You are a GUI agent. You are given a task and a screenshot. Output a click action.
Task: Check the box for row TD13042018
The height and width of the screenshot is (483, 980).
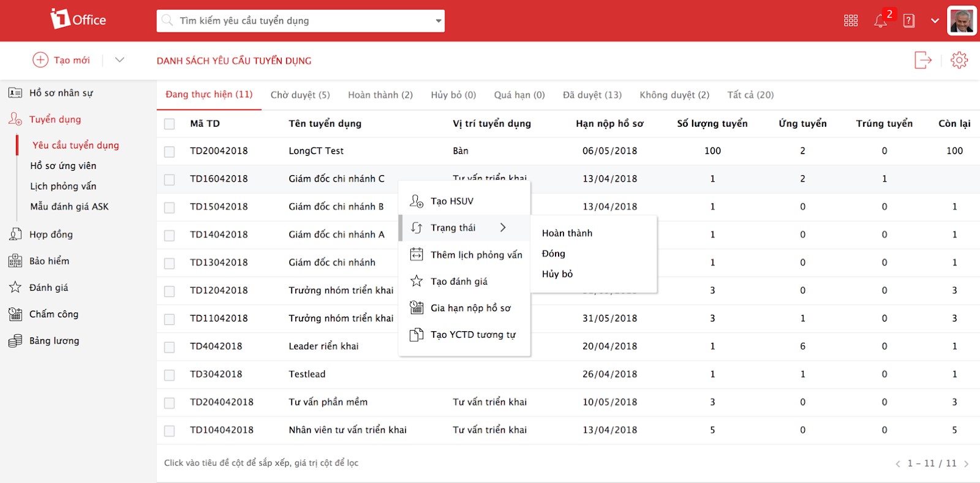point(170,263)
